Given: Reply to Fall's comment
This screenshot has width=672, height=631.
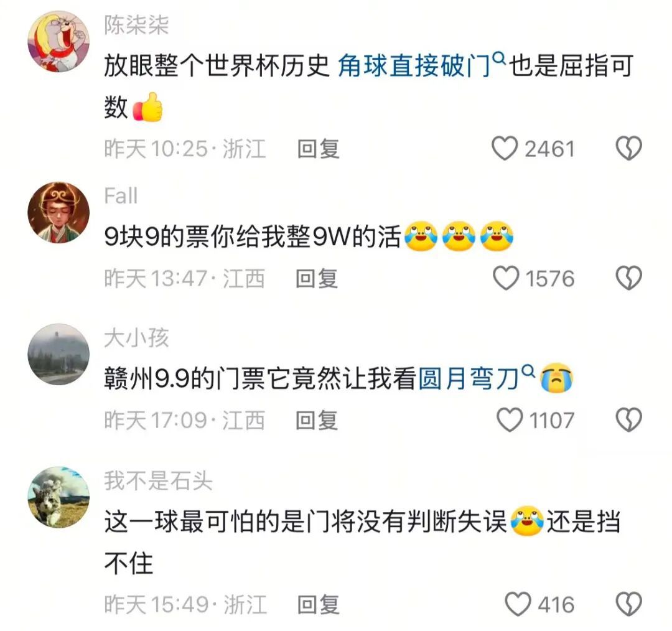Looking at the screenshot, I should tap(317, 278).
